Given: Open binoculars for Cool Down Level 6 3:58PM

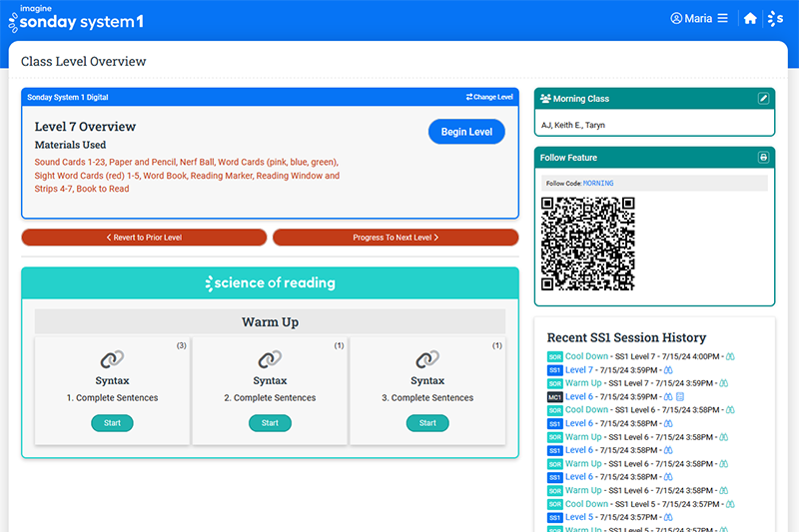Looking at the screenshot, I should point(730,410).
